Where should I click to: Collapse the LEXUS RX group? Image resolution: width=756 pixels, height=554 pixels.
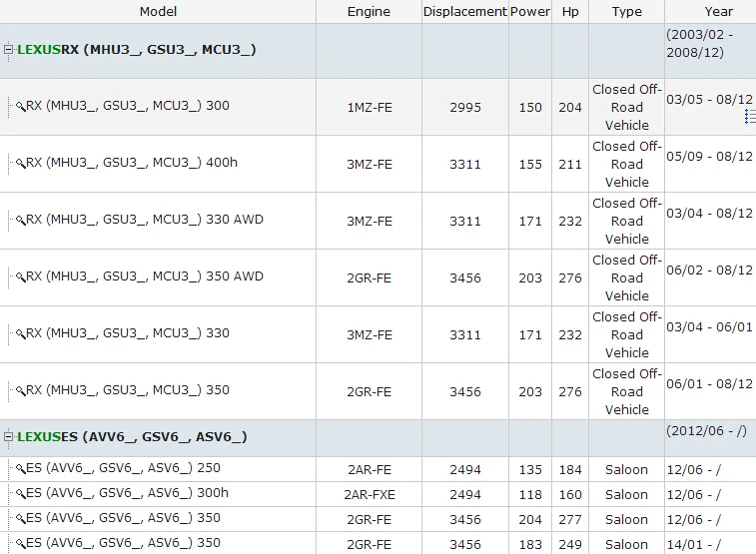tap(8, 50)
